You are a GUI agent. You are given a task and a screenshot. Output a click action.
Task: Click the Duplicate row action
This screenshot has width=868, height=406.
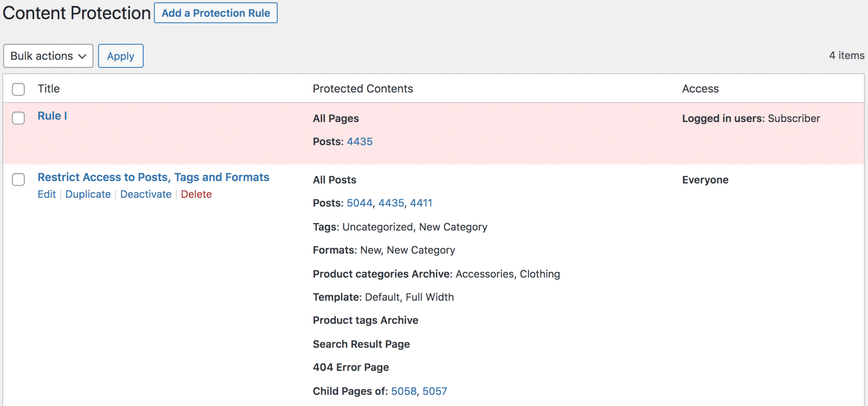point(88,194)
